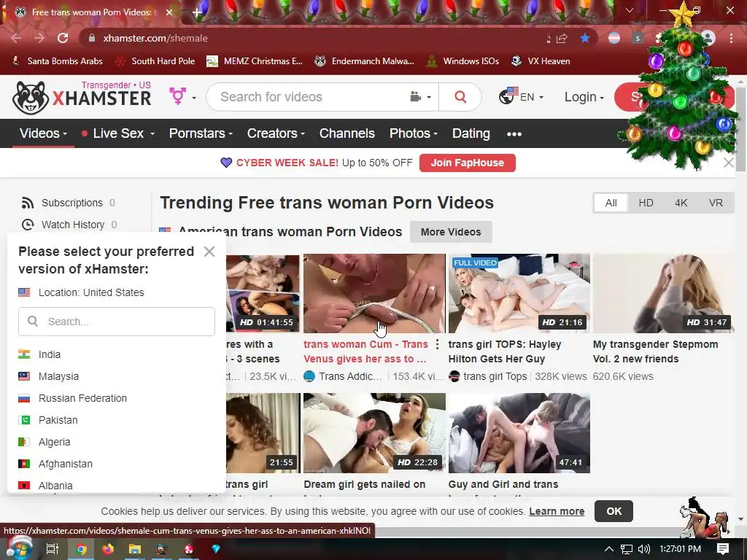Open the notification center icon
Screen dimensions: 747x560
(723, 549)
